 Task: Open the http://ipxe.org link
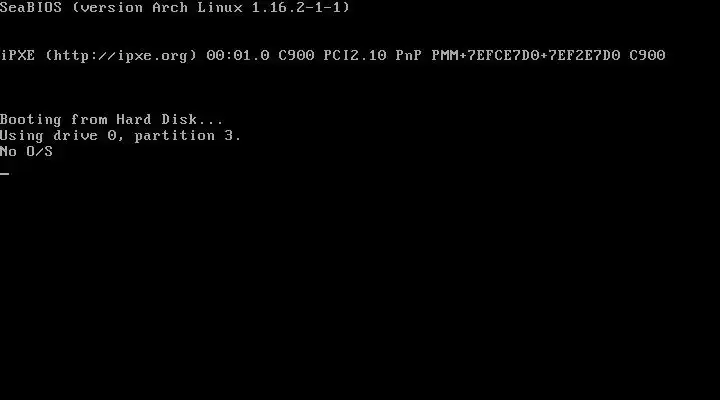point(121,56)
